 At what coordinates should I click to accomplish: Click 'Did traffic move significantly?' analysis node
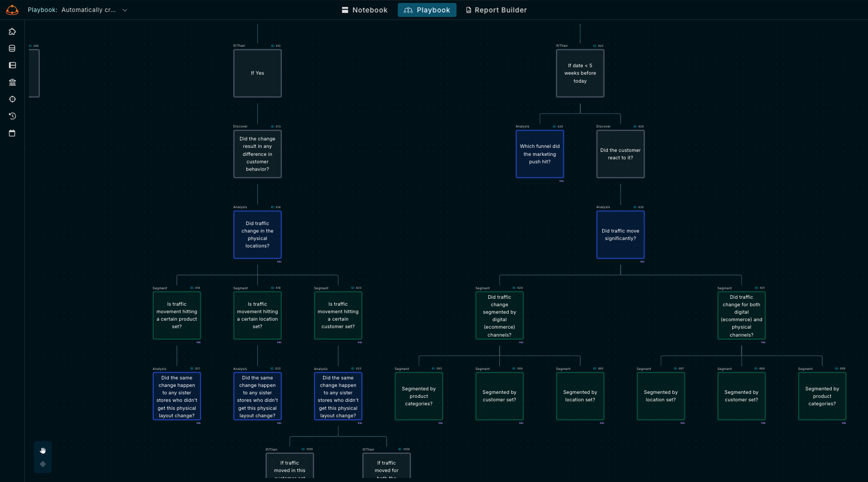click(x=620, y=235)
